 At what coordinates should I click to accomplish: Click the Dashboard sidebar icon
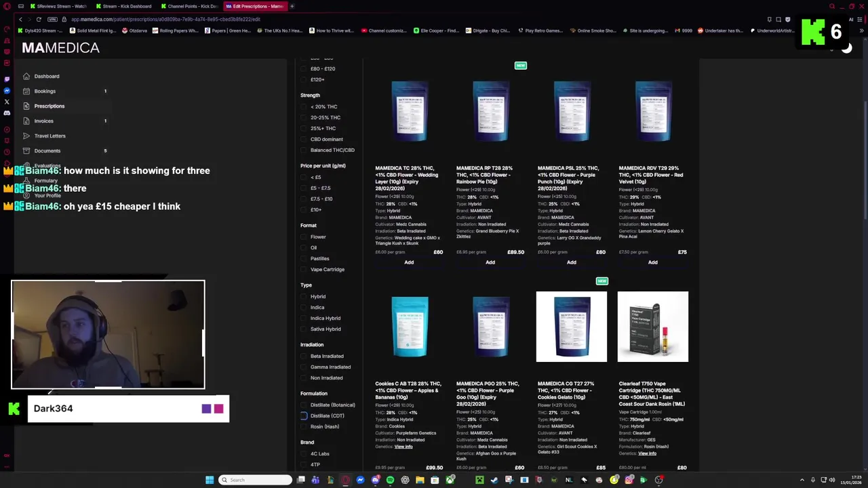(26, 76)
